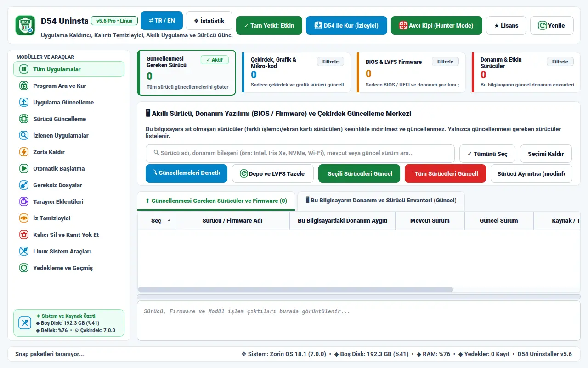The image size is (588, 368).
Task: Click the Gereksiz Dosyalar cleanup icon
Action: tap(24, 185)
